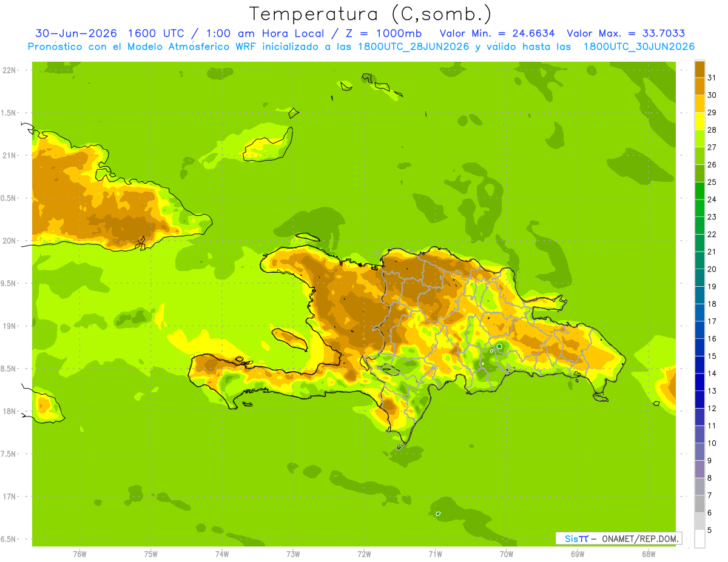Pick the legend swatch between 30 and 29
728x562 pixels.
point(699,104)
